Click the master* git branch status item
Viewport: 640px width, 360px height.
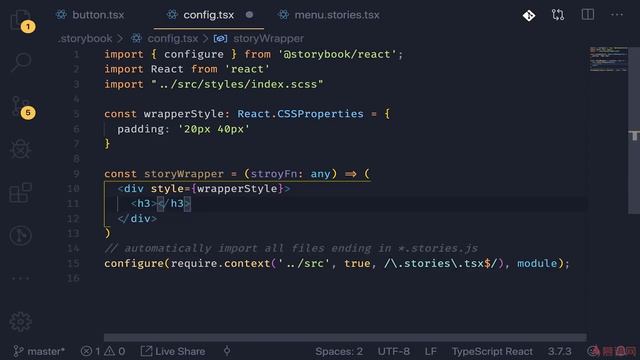pyautogui.click(x=39, y=351)
